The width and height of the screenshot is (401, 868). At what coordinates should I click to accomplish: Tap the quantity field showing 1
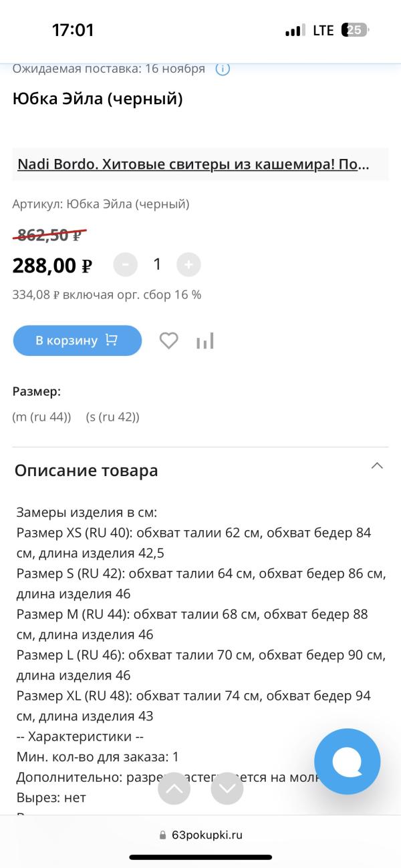pos(157,264)
